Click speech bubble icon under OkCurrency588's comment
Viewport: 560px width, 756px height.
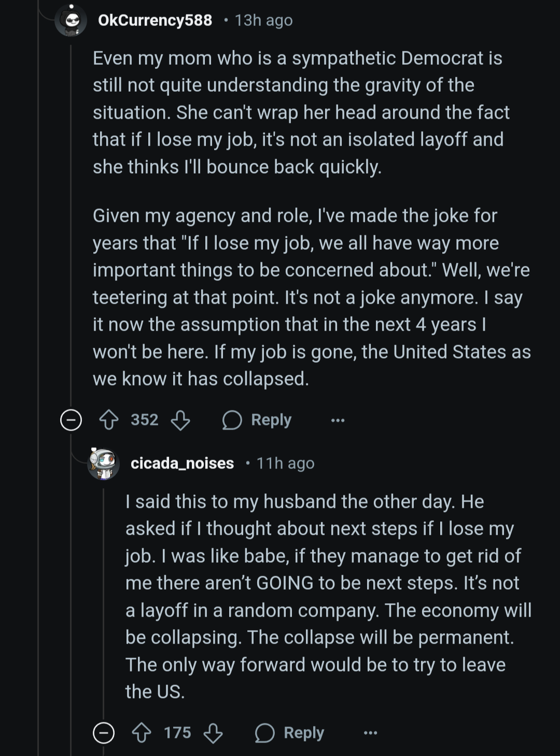pyautogui.click(x=232, y=420)
